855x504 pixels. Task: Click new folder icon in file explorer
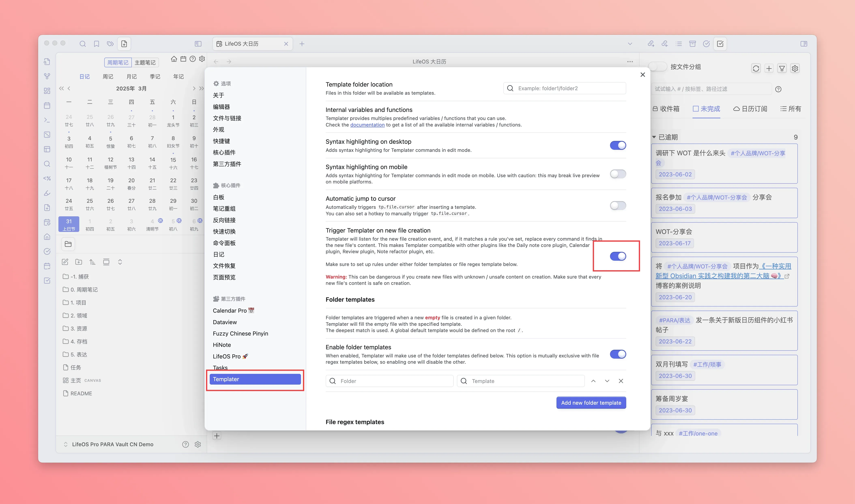pyautogui.click(x=79, y=262)
